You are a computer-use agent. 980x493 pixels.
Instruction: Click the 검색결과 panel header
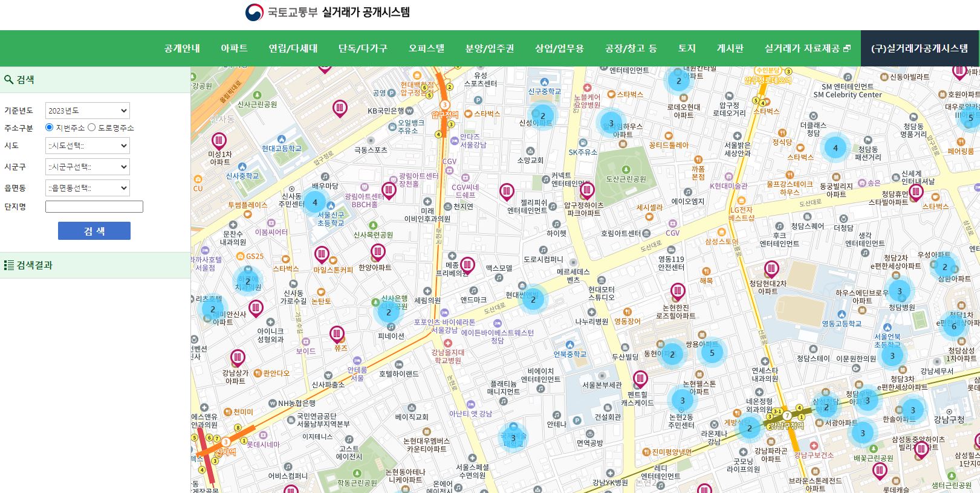coord(95,265)
